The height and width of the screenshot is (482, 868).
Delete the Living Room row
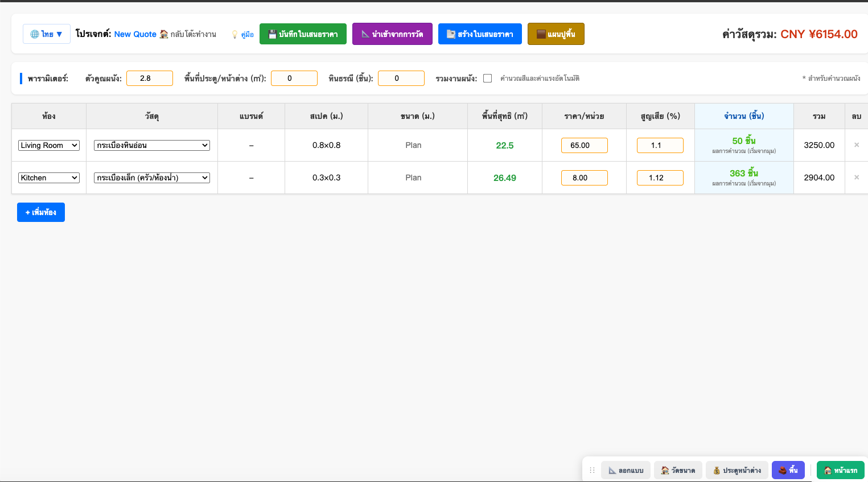click(x=857, y=145)
